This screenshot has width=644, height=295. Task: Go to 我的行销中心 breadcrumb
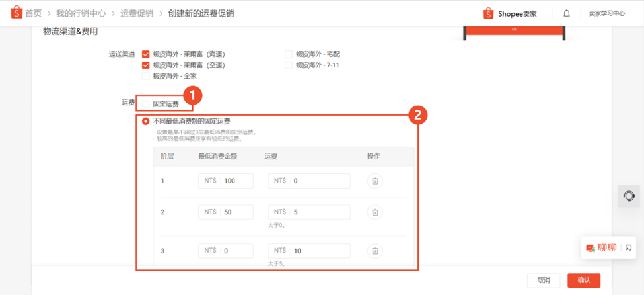click(x=81, y=14)
